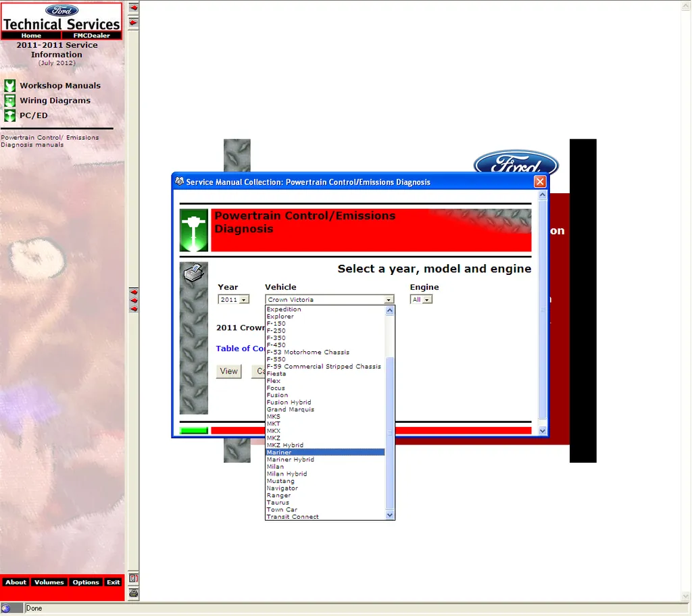Click the green Wiring Diagrams icon
This screenshot has width=692, height=616.
(x=9, y=101)
